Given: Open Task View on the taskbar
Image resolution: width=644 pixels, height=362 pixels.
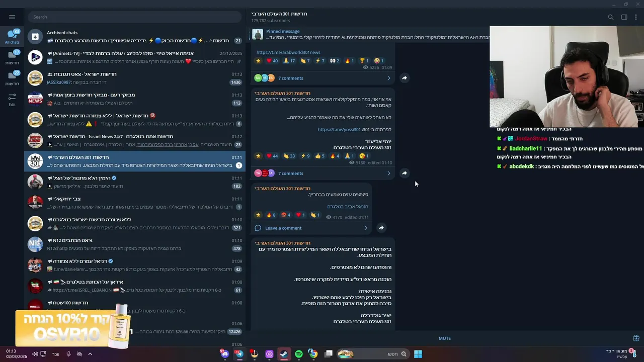Looking at the screenshot, I should point(329,354).
